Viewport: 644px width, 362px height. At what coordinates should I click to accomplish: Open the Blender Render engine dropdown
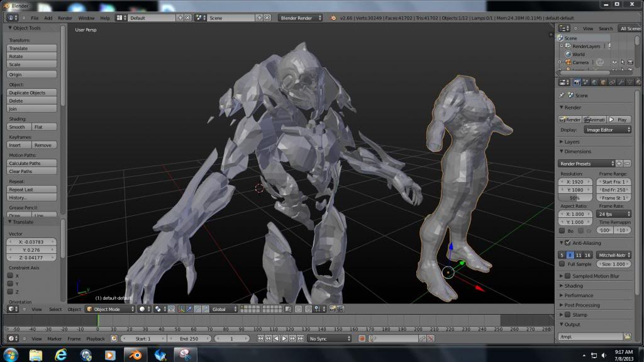(x=300, y=18)
